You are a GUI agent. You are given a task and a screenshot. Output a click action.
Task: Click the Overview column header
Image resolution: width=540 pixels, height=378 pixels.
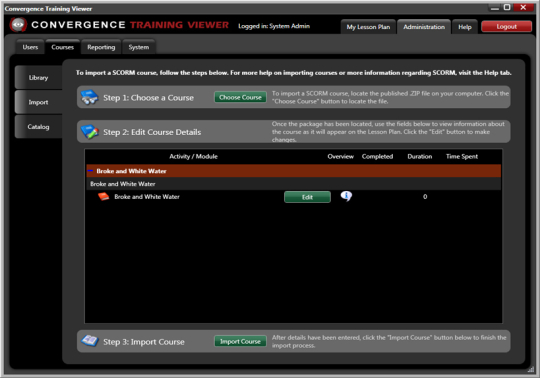(340, 156)
